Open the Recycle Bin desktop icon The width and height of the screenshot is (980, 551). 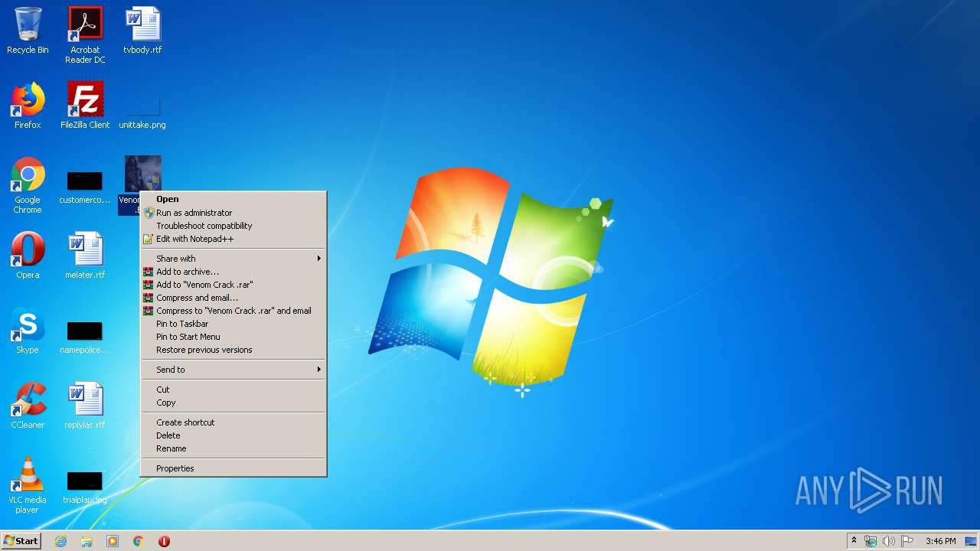tap(28, 31)
